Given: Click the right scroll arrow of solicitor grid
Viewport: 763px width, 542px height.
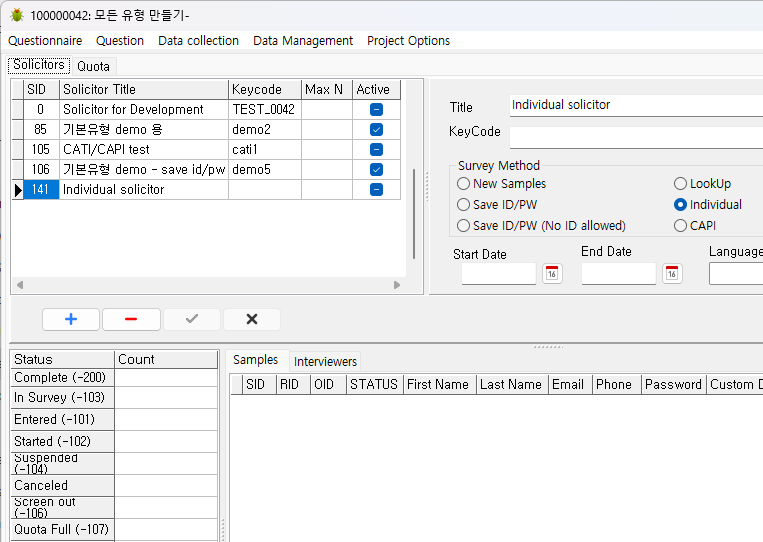Looking at the screenshot, I should coord(397,285).
